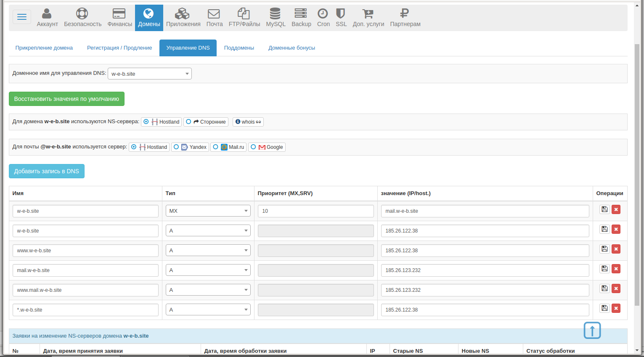Click the MX priority field showing 10
The width and height of the screenshot is (644, 357).
(315, 211)
